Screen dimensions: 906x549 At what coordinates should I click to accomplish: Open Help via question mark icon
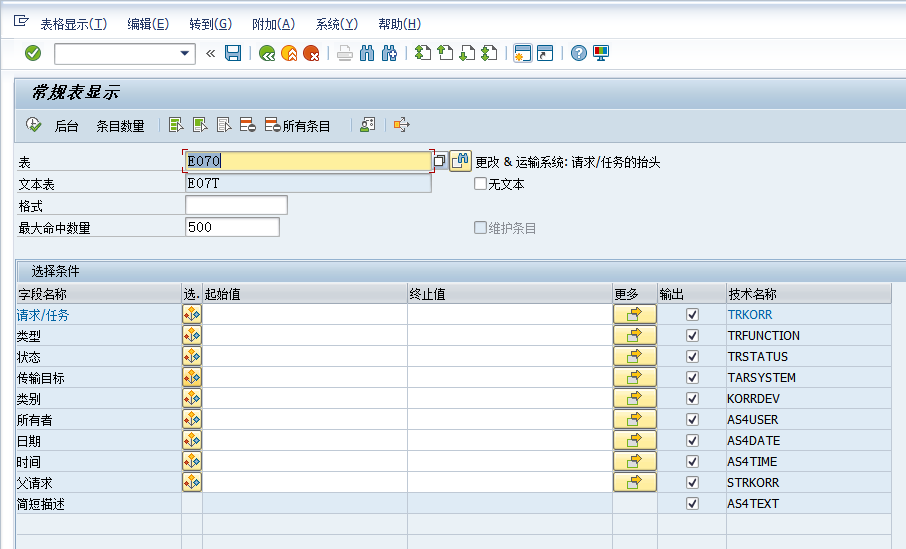coord(578,53)
